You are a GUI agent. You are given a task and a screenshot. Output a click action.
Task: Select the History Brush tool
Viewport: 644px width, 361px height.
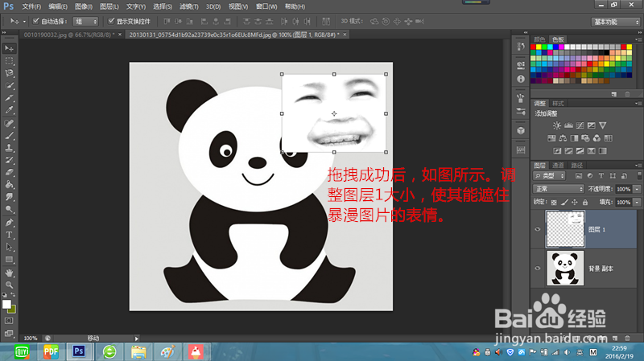(9, 160)
